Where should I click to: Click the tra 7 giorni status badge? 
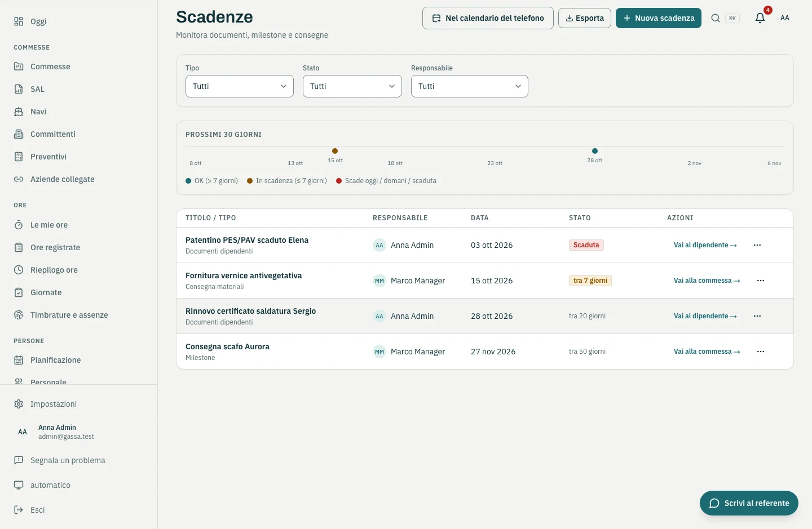pyautogui.click(x=590, y=281)
